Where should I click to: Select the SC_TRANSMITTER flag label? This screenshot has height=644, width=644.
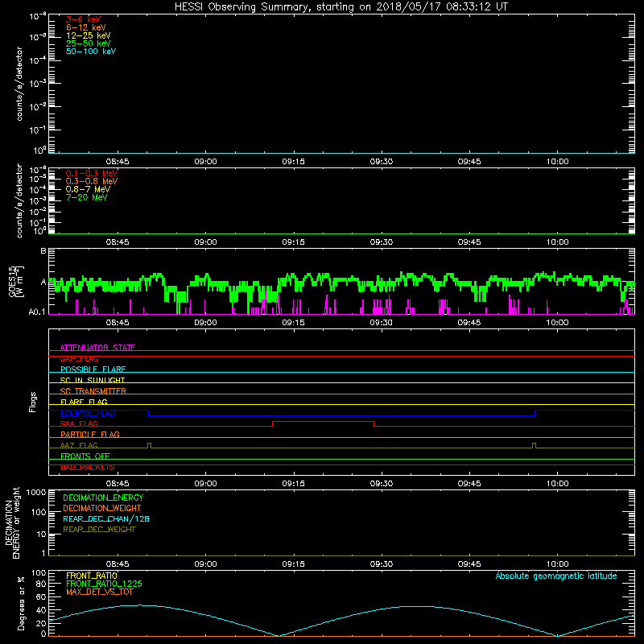[x=93, y=391]
